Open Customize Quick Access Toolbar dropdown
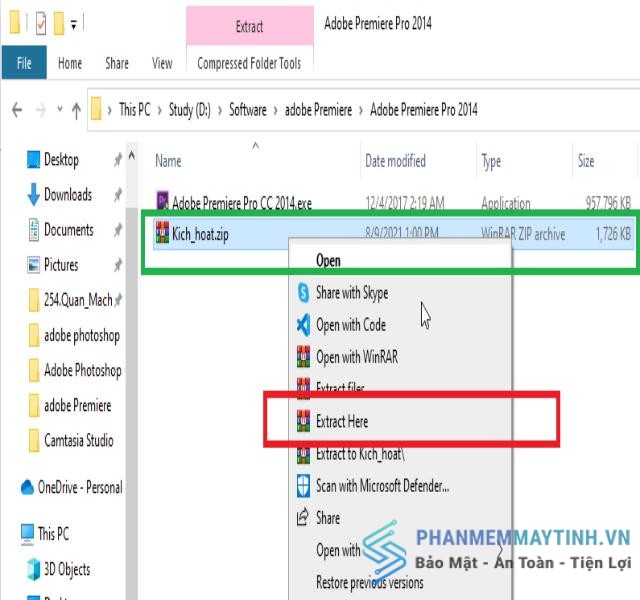The height and width of the screenshot is (600, 640). pos(73,25)
